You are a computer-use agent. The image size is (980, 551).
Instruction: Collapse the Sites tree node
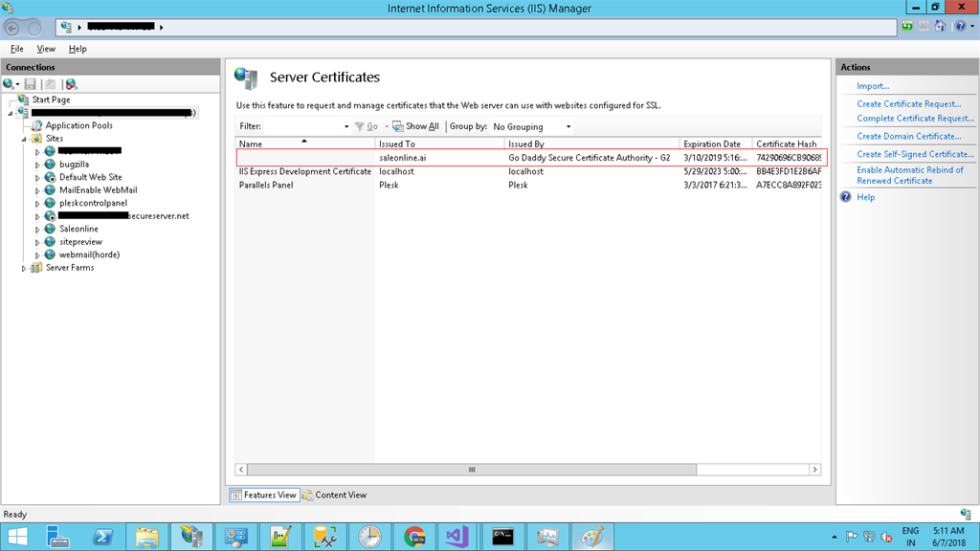pos(24,140)
